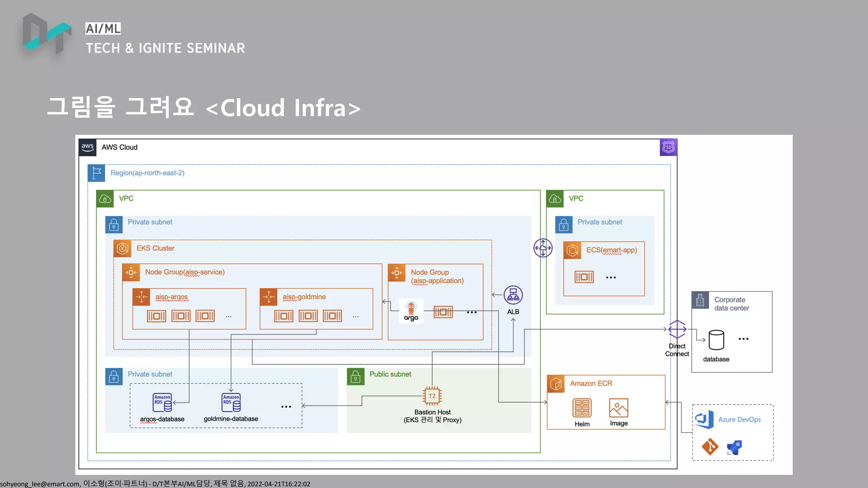Click the orange Git repository icon
This screenshot has width=868, height=488.
coord(710,446)
